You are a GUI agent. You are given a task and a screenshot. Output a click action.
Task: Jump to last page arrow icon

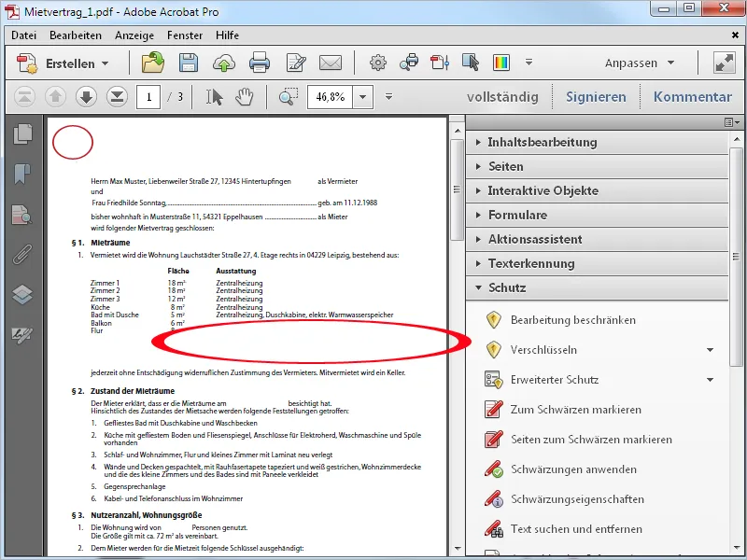click(x=117, y=97)
